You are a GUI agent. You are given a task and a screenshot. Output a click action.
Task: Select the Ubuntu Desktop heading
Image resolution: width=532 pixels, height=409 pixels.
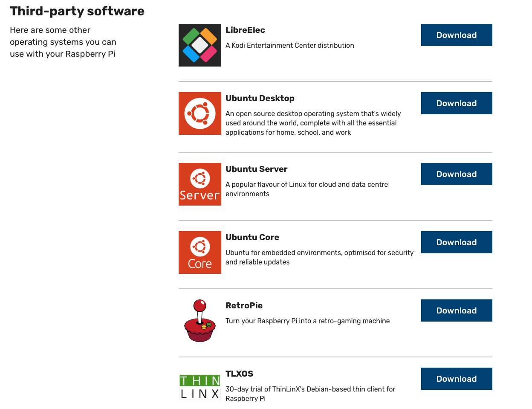coord(260,99)
